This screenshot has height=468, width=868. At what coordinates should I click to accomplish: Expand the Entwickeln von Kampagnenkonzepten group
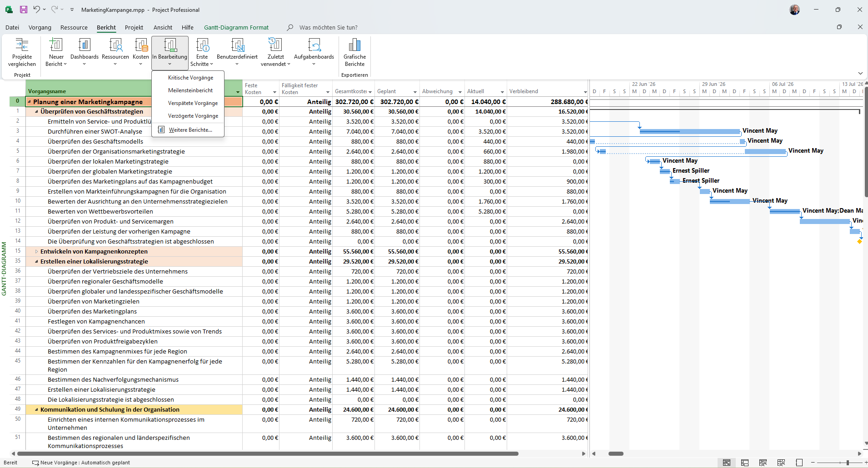coord(36,252)
